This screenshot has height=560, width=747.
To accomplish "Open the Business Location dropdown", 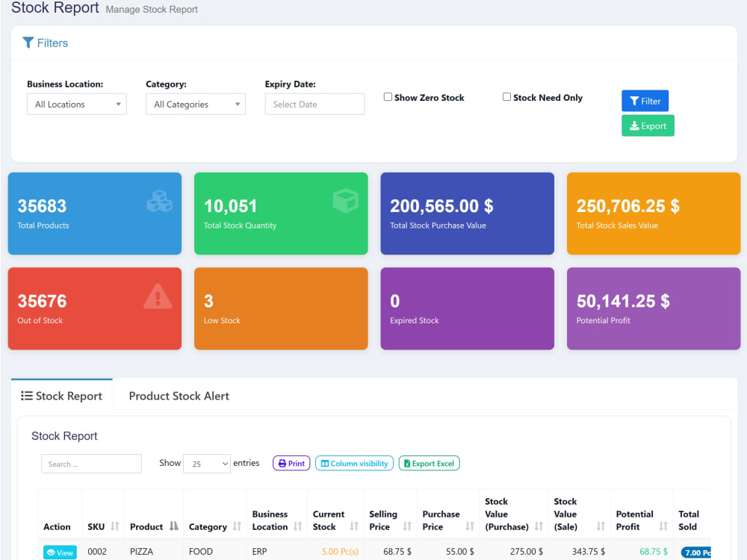I will click(x=77, y=105).
